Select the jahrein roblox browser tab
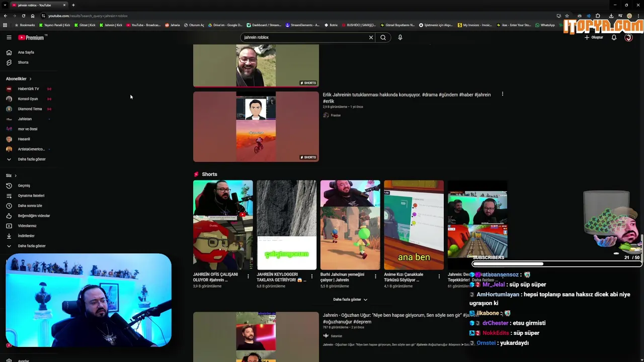This screenshot has width=644, height=362. (38, 5)
